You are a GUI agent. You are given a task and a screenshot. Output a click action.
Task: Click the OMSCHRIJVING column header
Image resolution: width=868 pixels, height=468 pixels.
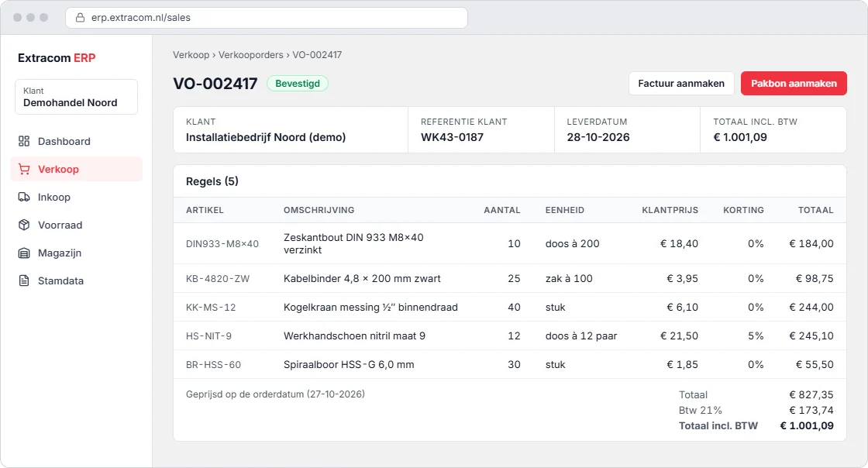coord(319,210)
